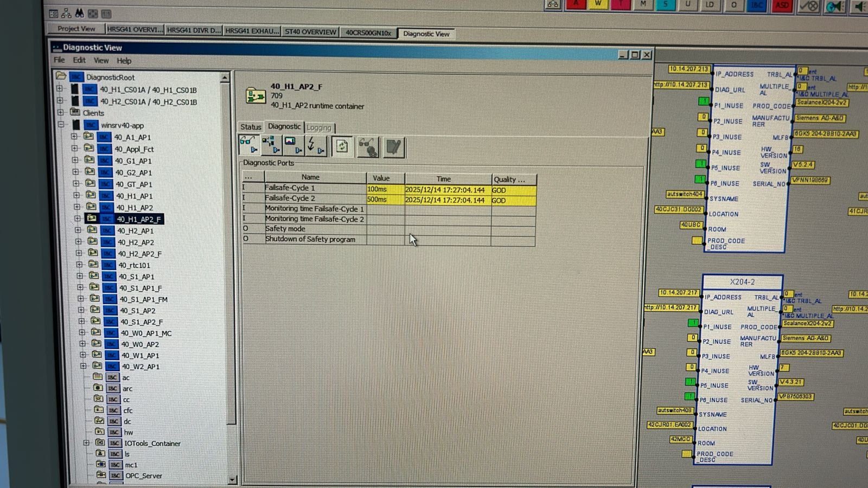Expand the 40_H1_CS01A / 40_H1_CS01B node

coord(60,89)
